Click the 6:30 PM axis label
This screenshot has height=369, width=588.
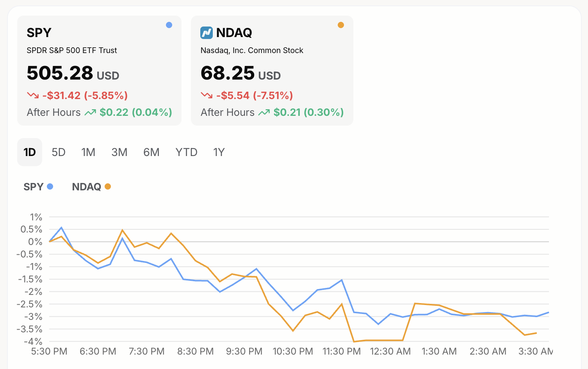click(98, 351)
